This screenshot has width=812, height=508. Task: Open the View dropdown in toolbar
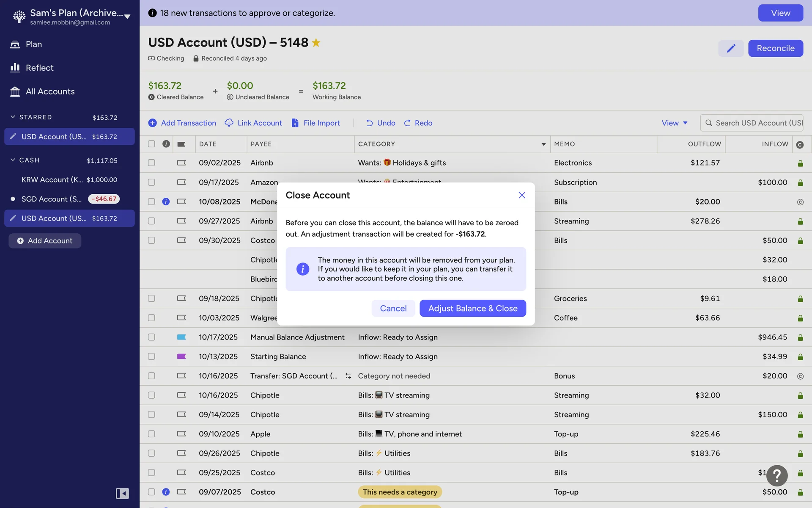click(x=674, y=123)
